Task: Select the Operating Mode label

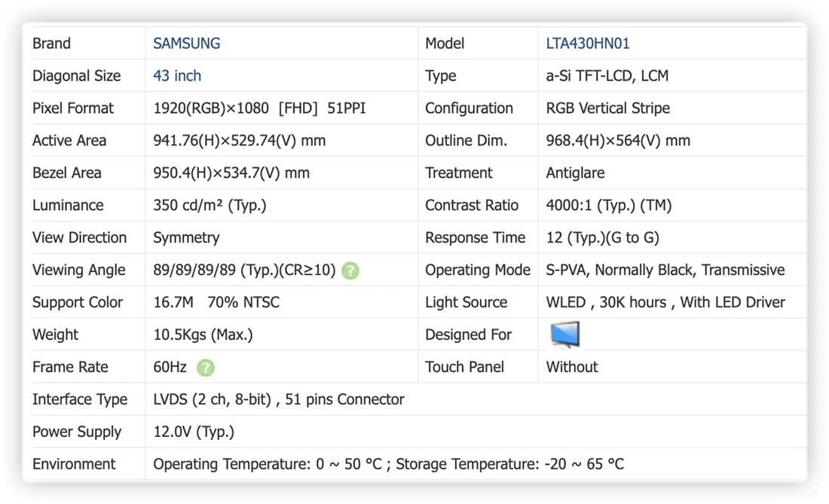Action: 478,270
